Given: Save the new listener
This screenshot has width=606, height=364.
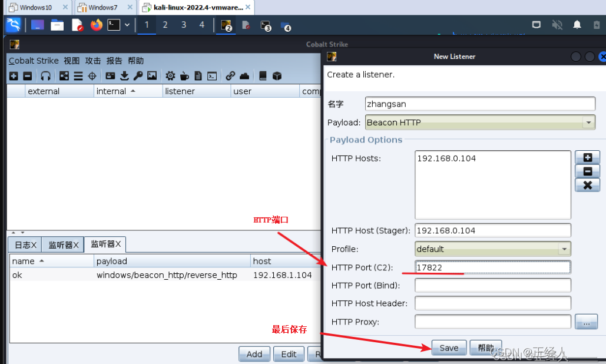Looking at the screenshot, I should click(449, 348).
